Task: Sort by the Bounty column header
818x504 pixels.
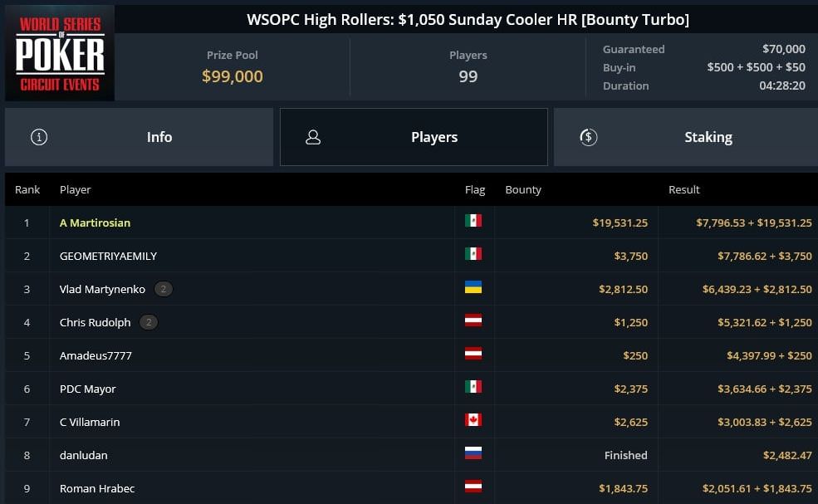Action: (522, 190)
